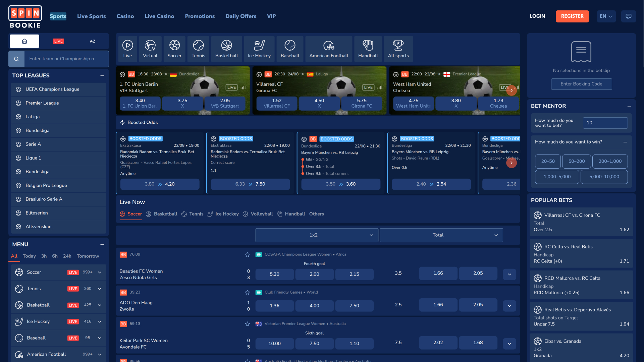The image size is (644, 362).
Task: Open the American Football category icon
Action: pos(328,49)
